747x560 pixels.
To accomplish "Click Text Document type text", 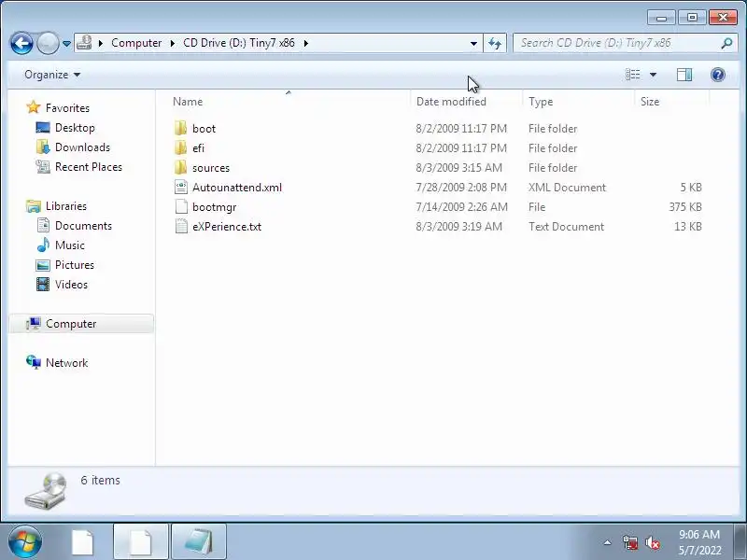I will (x=566, y=226).
